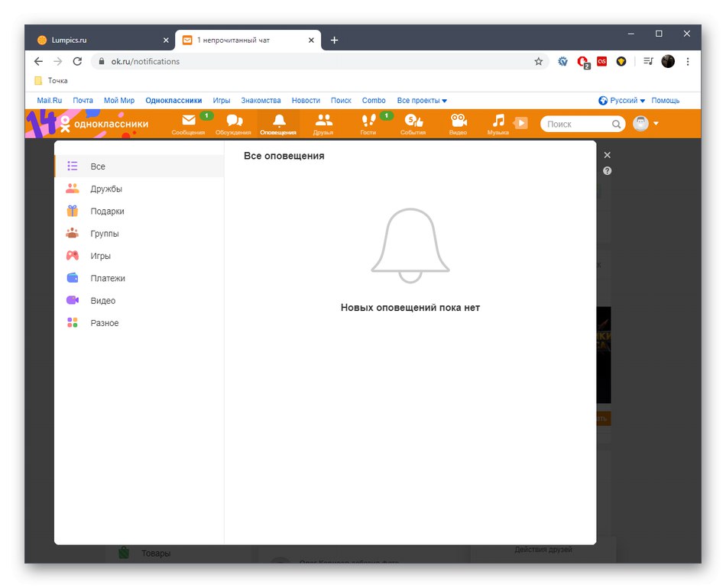Open the События thumbs-up icon
Screen dimensions: 726x588
[x=413, y=121]
